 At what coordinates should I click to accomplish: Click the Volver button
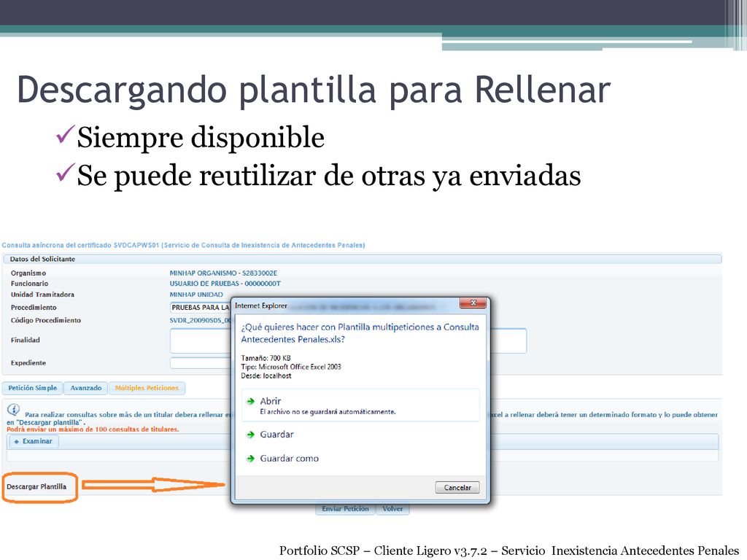pyautogui.click(x=392, y=509)
